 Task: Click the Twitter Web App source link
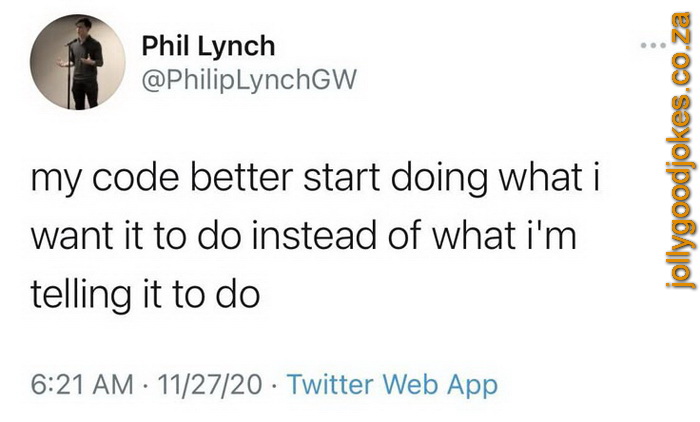pyautogui.click(x=392, y=384)
